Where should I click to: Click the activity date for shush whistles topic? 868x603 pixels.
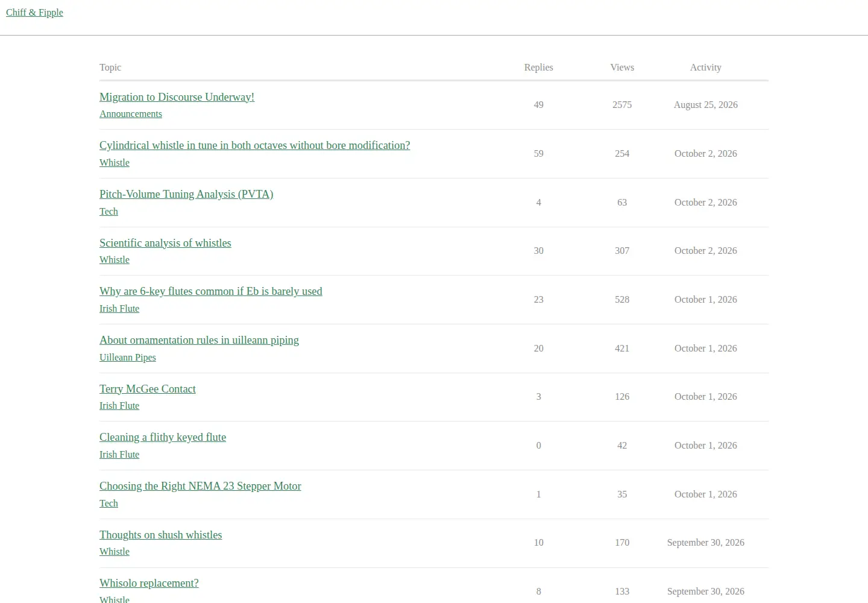point(706,543)
